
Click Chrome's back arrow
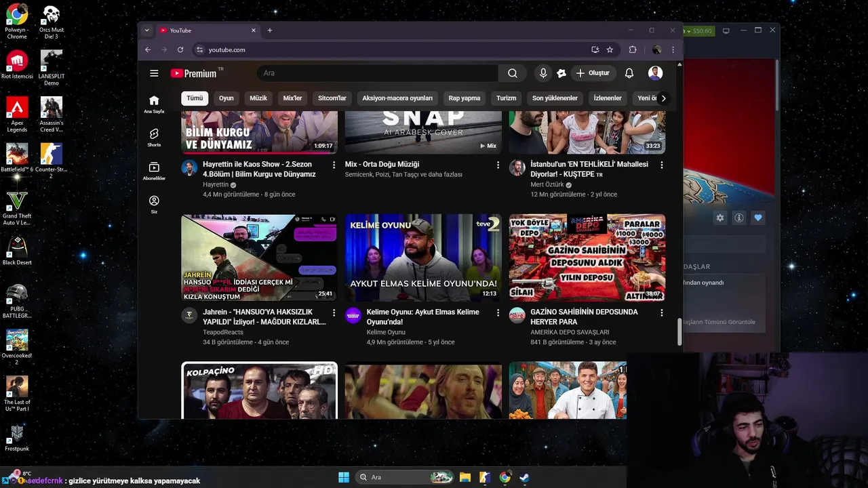click(x=148, y=49)
